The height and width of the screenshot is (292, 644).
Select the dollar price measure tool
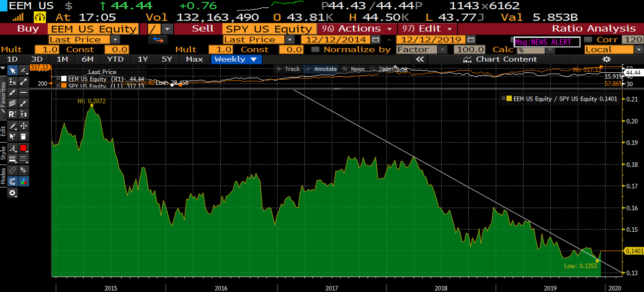coord(24,114)
